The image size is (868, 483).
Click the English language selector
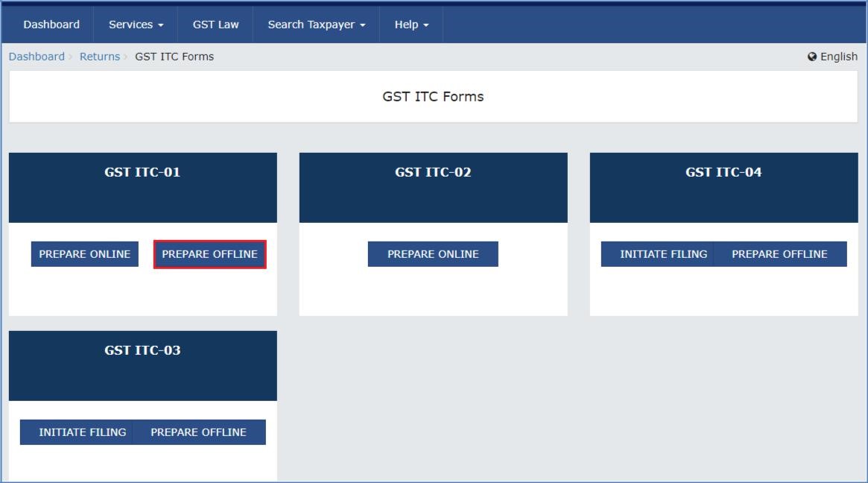tap(837, 56)
